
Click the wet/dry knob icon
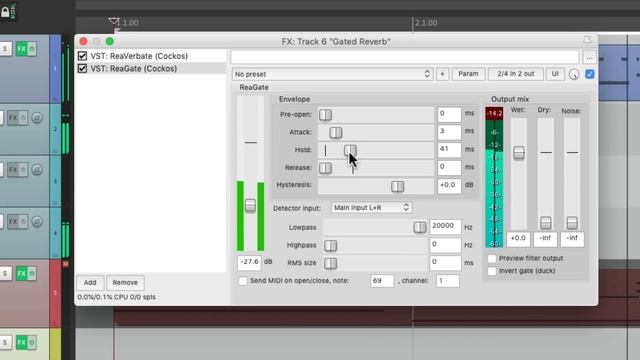pyautogui.click(x=574, y=74)
